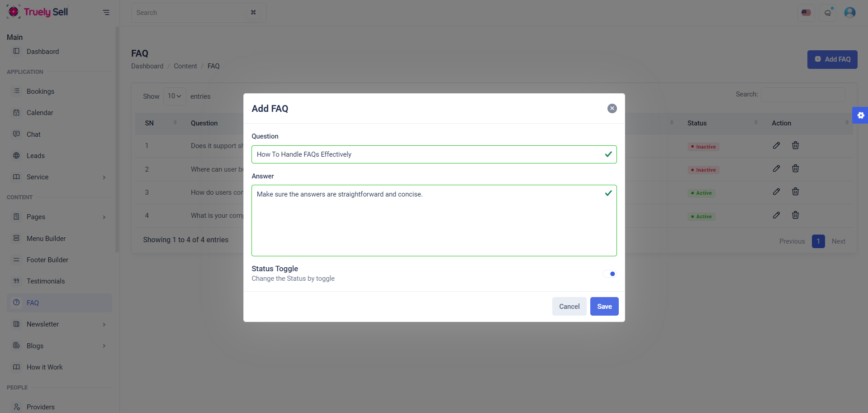Click the edit pencil for first FAQ row

pyautogui.click(x=777, y=145)
